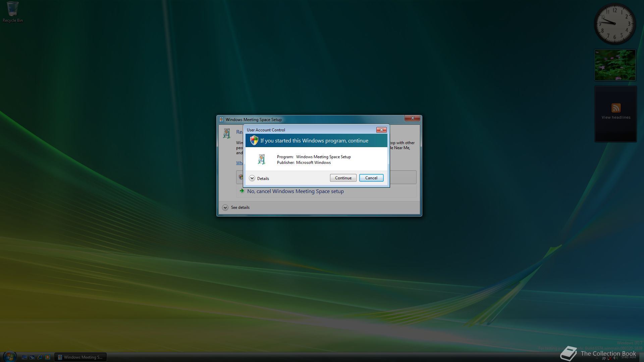
Task: Click the 9:46 AM taskbar clock
Action: [628, 357]
